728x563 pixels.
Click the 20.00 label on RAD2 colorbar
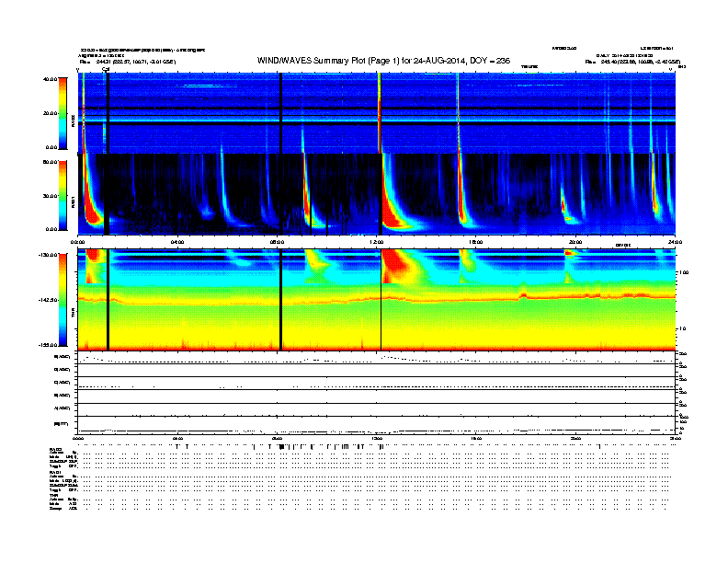50,113
